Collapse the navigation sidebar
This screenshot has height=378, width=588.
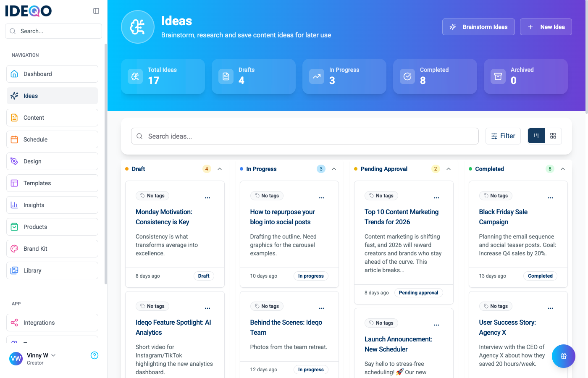pos(96,10)
